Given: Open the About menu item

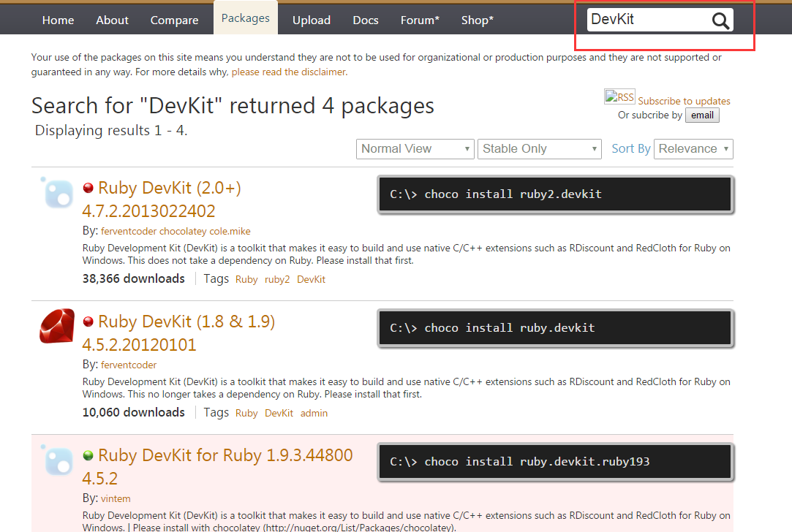Looking at the screenshot, I should (112, 20).
